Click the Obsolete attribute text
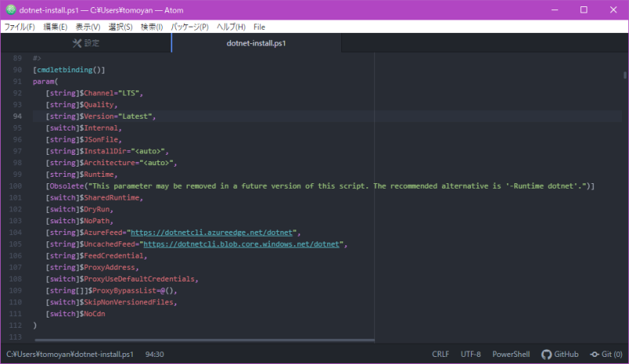The image size is (629, 364). [67, 186]
